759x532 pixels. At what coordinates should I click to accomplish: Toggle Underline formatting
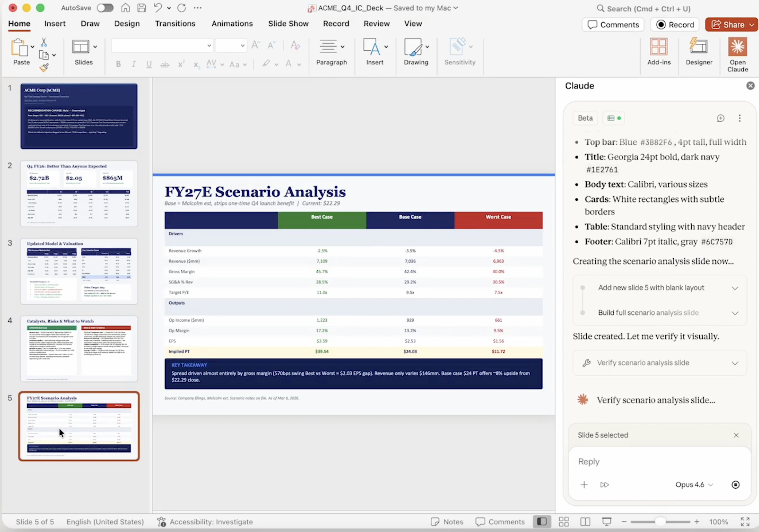click(x=149, y=64)
